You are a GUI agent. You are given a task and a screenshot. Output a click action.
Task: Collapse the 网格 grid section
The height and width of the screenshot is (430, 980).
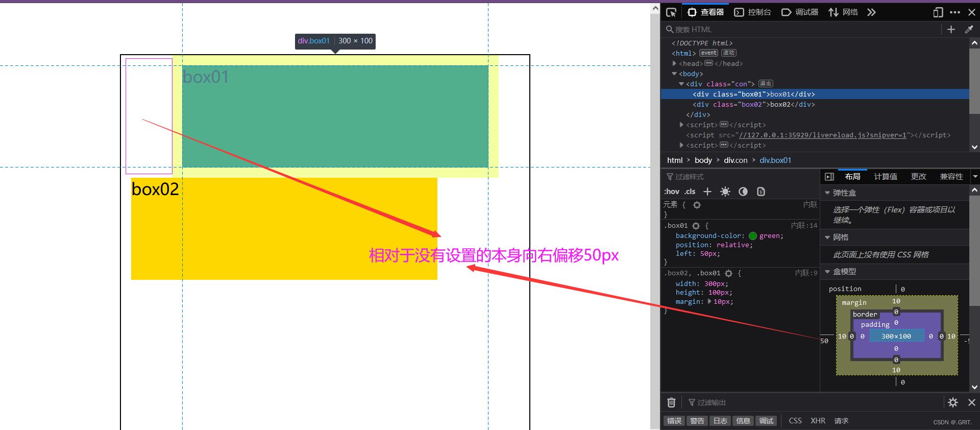pos(827,237)
